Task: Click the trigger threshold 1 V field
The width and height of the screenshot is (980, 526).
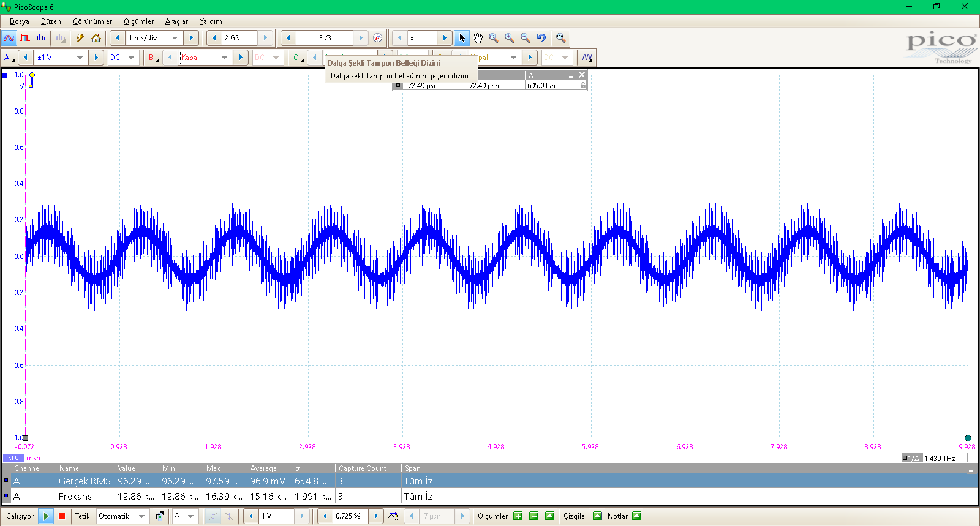Action: tap(276, 516)
